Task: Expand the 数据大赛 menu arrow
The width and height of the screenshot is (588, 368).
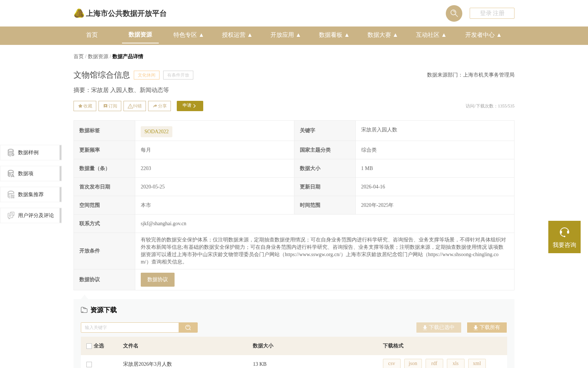Action: [x=395, y=35]
